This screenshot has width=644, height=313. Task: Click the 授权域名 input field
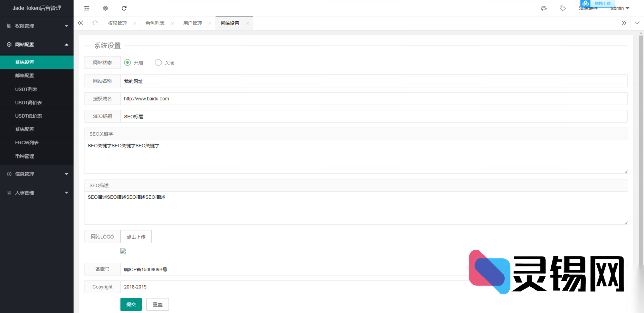click(x=373, y=99)
